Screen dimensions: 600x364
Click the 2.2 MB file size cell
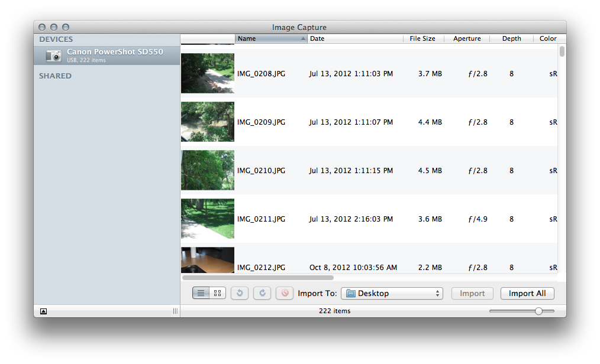click(x=430, y=268)
